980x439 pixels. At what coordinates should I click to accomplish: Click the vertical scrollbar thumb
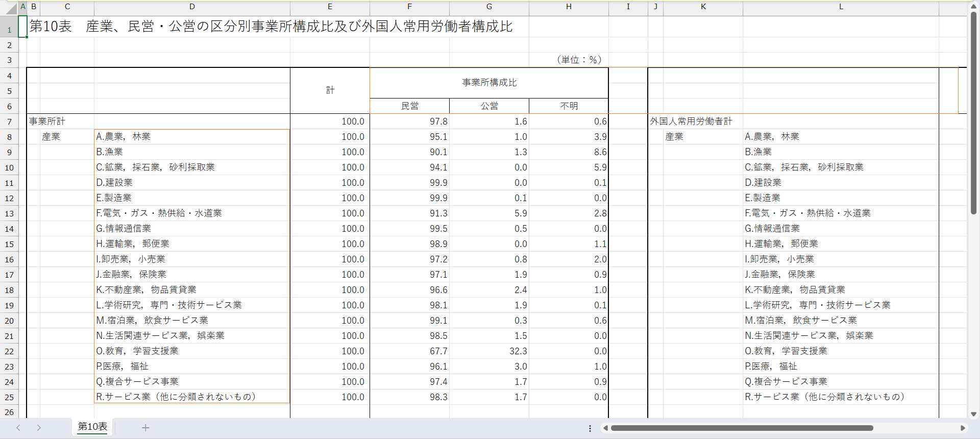point(973,112)
